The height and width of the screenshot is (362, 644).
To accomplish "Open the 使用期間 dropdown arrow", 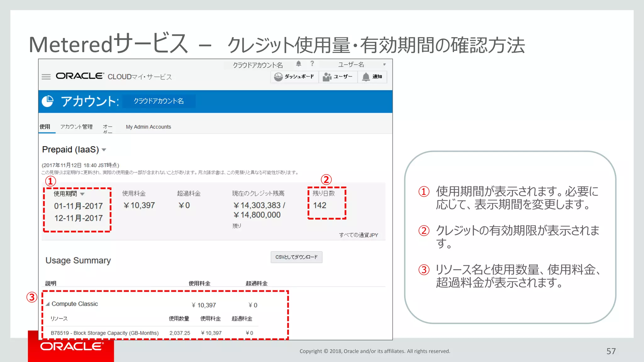I will click(x=82, y=194).
